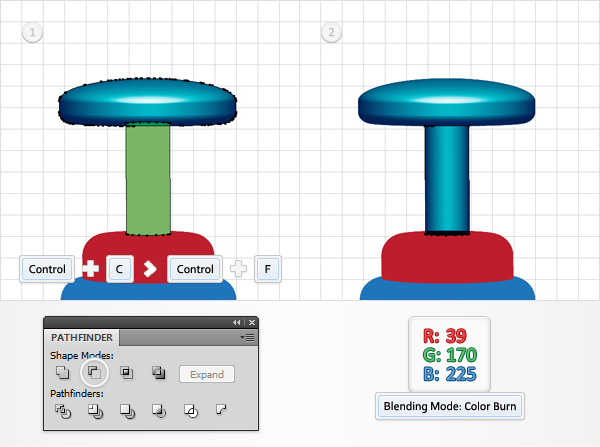Click the Trim pathfinder icon

95,411
